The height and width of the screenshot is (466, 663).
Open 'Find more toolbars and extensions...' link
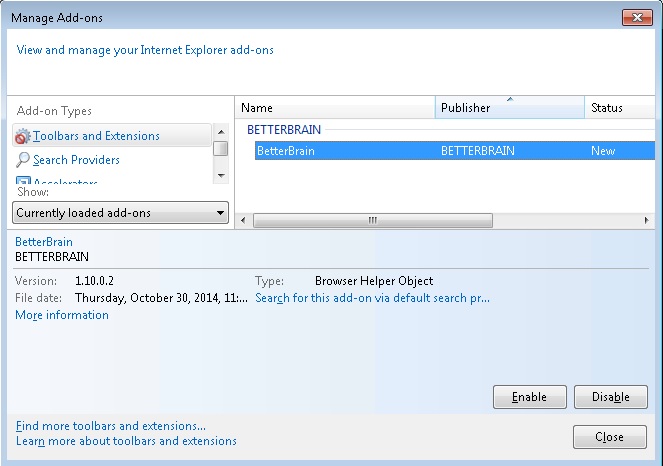[x=111, y=425]
